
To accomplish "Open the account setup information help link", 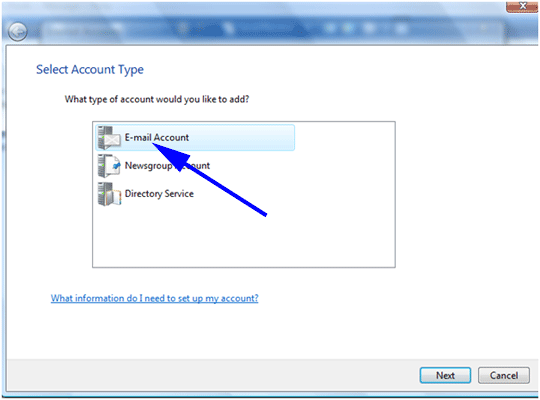I will click(x=154, y=298).
